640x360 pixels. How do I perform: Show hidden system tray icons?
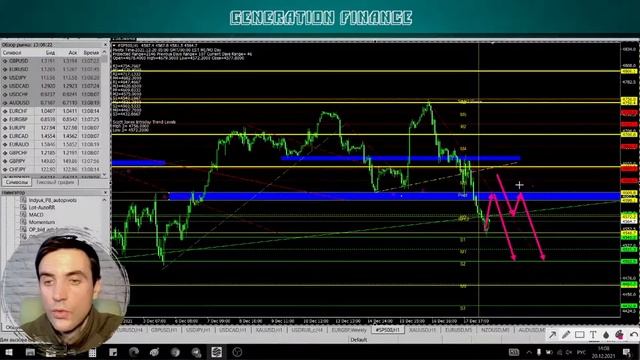(x=529, y=352)
